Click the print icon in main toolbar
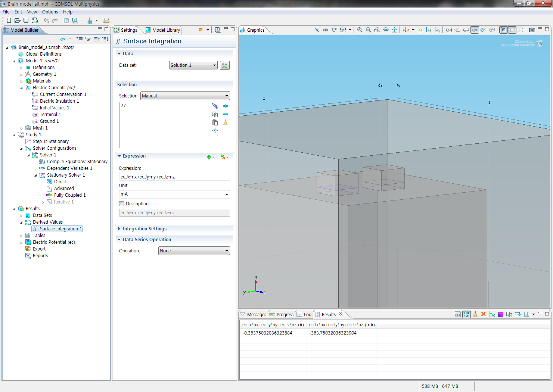This screenshot has height=392, width=553. 35,21
